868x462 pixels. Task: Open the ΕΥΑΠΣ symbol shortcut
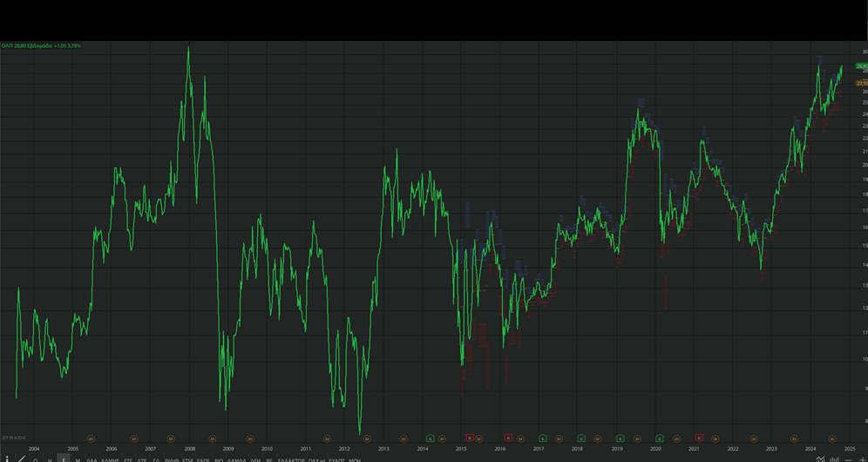click(336, 459)
